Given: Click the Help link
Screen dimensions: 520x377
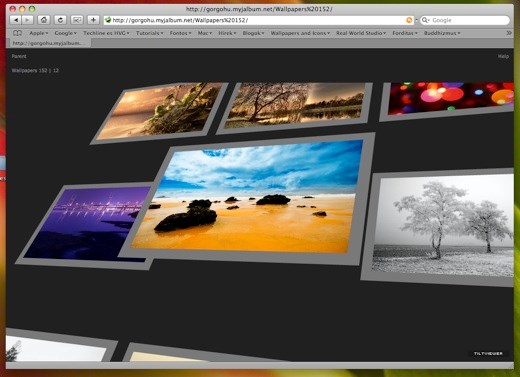Looking at the screenshot, I should coord(503,56).
